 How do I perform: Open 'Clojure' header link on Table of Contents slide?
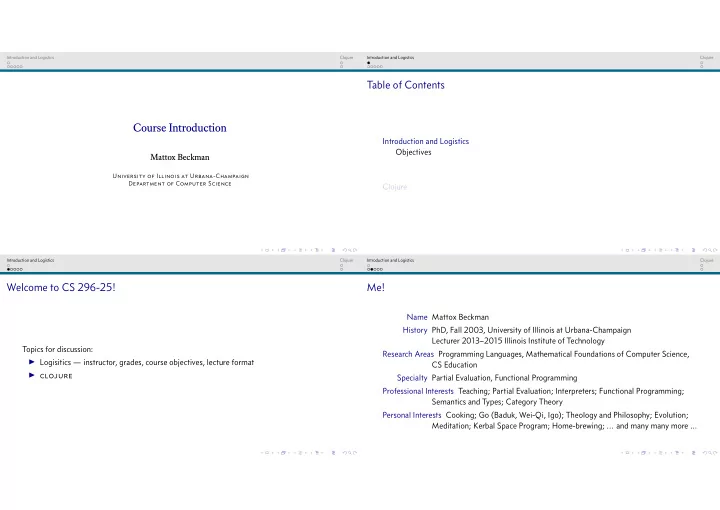pyautogui.click(x=707, y=57)
